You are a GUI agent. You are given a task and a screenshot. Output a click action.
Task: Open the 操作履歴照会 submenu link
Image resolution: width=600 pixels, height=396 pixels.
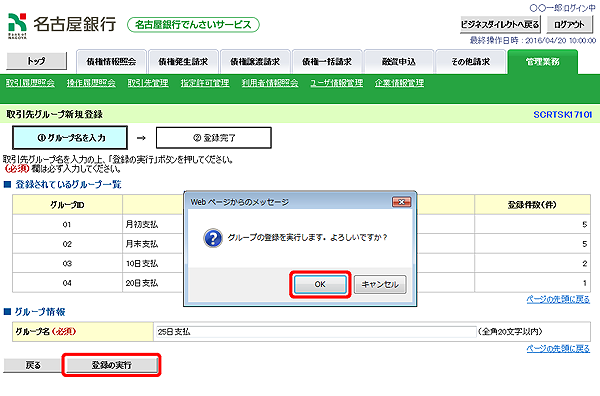pyautogui.click(x=91, y=83)
